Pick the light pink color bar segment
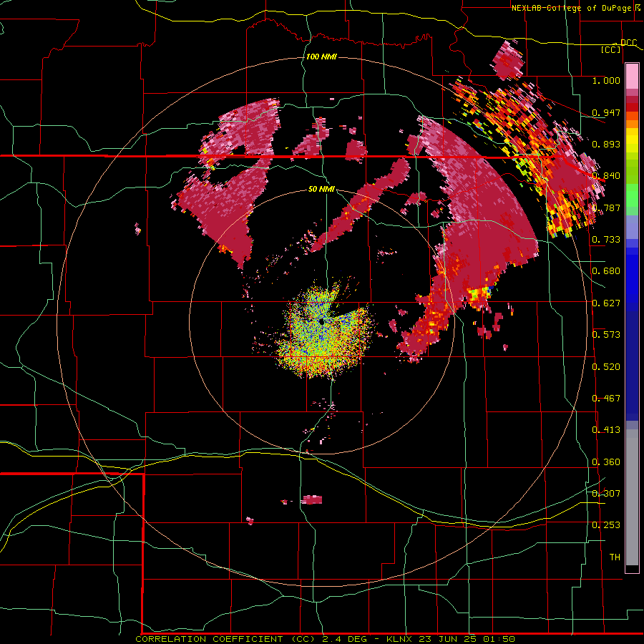This screenshot has width=644, height=644. (x=632, y=77)
